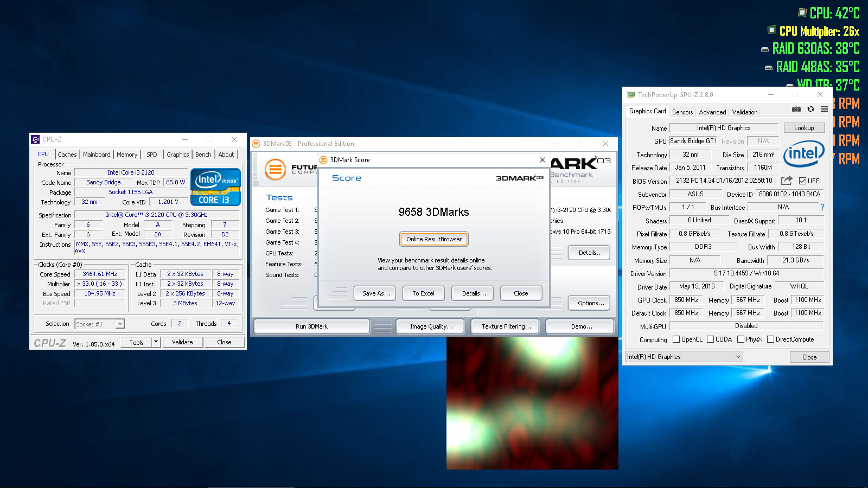Open the SPD tab in CPU-Z
This screenshot has width=868, height=488.
tap(152, 155)
